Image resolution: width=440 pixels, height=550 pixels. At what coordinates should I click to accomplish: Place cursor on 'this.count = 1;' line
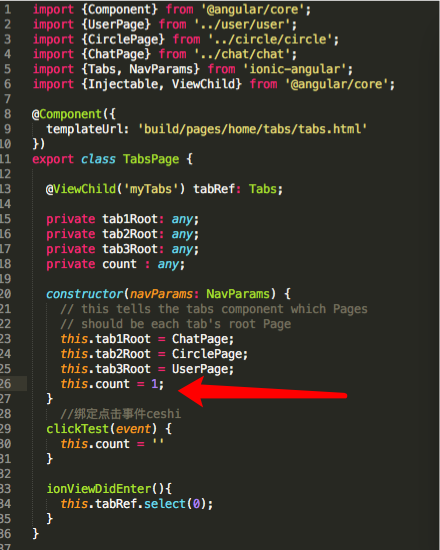pyautogui.click(x=112, y=384)
